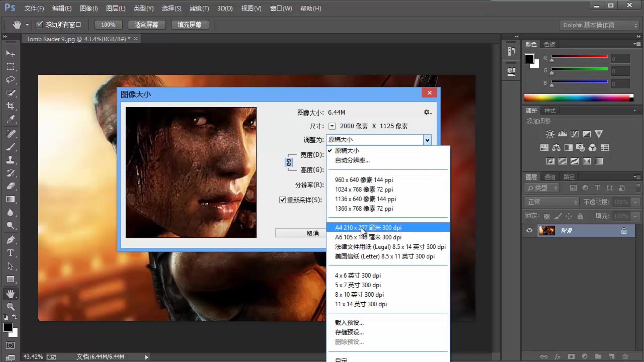Toggle the Scroll All Windows (滚动所有窗口) checkbox
The image size is (644, 362).
40,24
